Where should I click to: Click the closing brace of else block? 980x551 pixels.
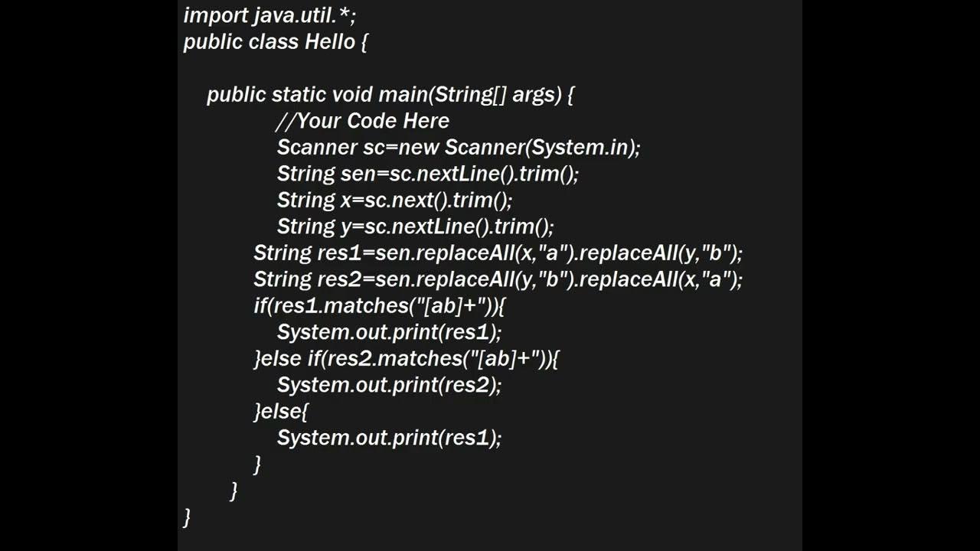coord(257,464)
